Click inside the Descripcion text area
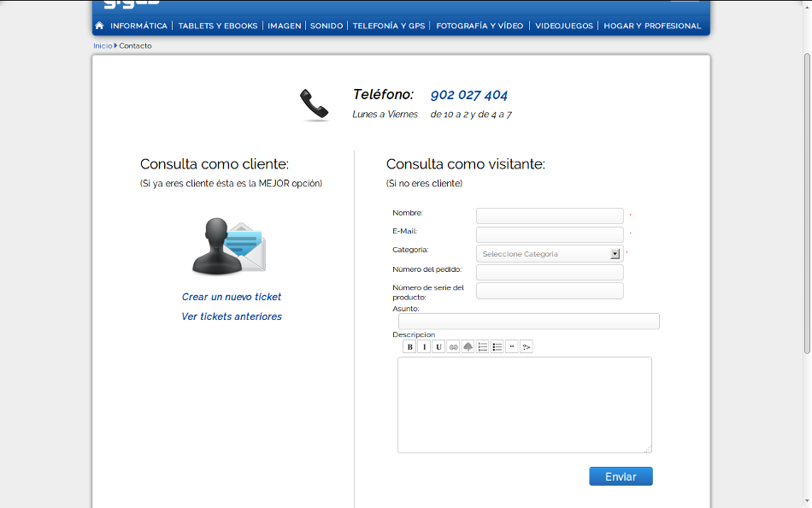This screenshot has height=508, width=812. tap(525, 405)
